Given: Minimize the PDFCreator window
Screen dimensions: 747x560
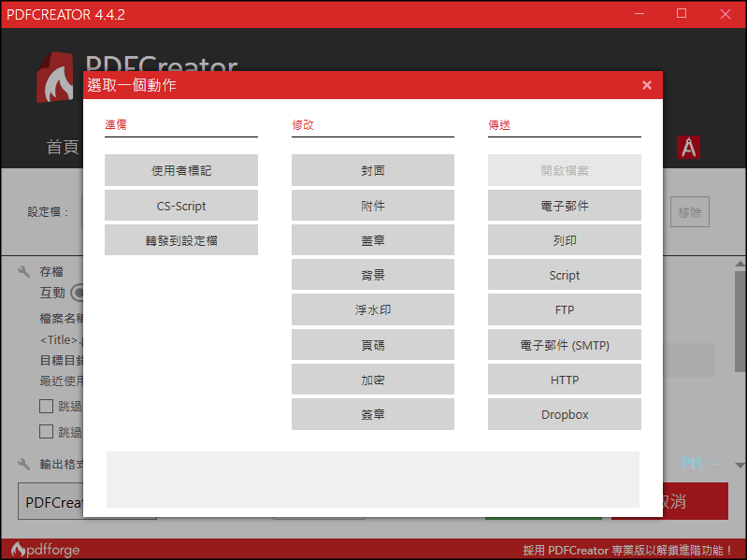Looking at the screenshot, I should 639,13.
